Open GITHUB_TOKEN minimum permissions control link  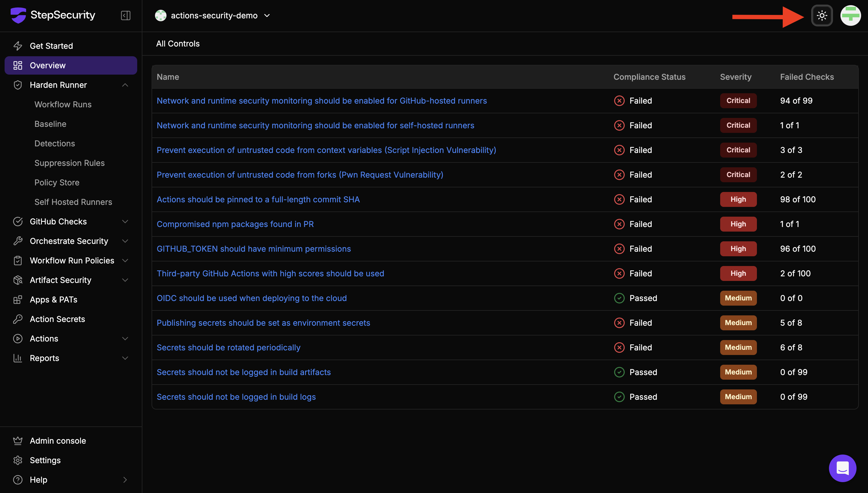tap(254, 249)
